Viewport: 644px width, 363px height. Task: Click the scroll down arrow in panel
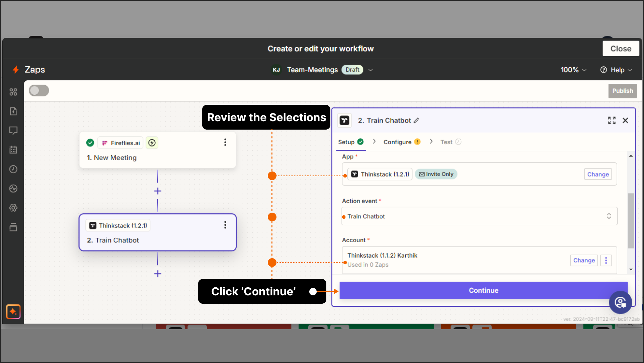(x=631, y=270)
